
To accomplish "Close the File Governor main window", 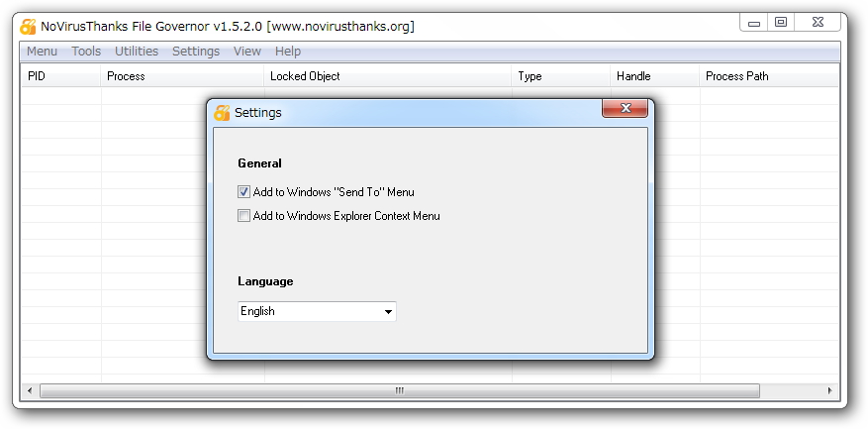I will pos(818,23).
